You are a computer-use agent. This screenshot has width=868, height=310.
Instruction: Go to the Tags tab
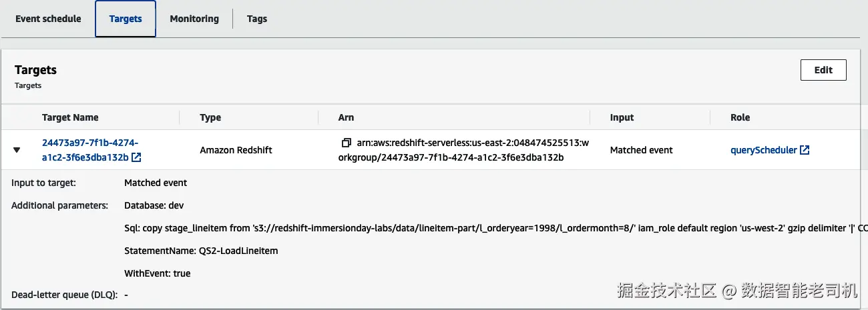pos(257,19)
